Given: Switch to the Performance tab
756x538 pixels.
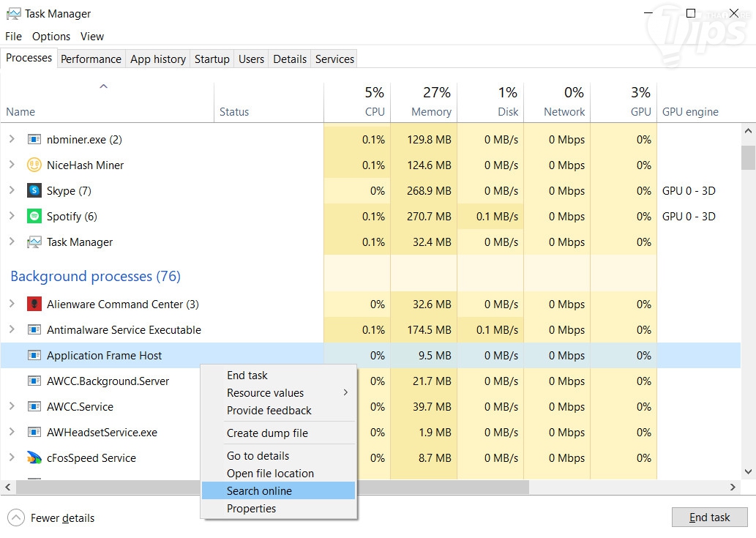Looking at the screenshot, I should point(91,59).
